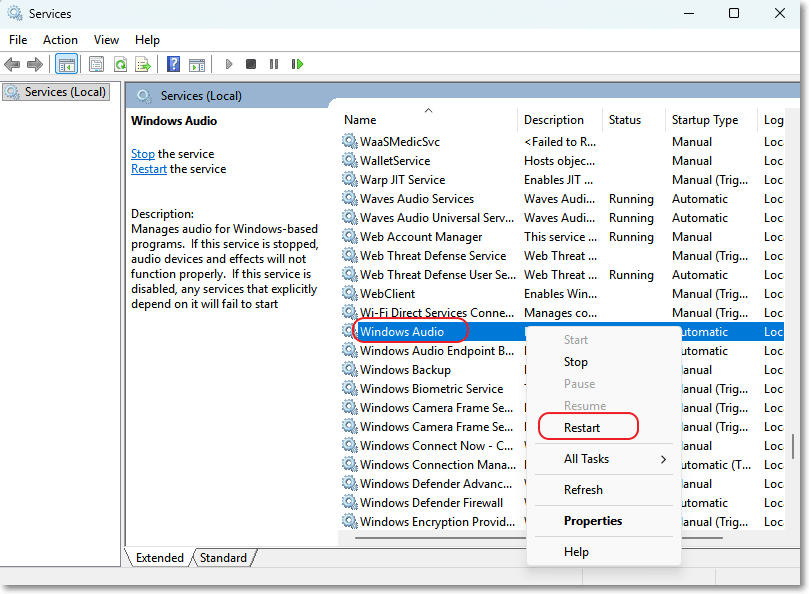Click the Restart Service toolbar icon
The height and width of the screenshot is (594, 809).
297,64
